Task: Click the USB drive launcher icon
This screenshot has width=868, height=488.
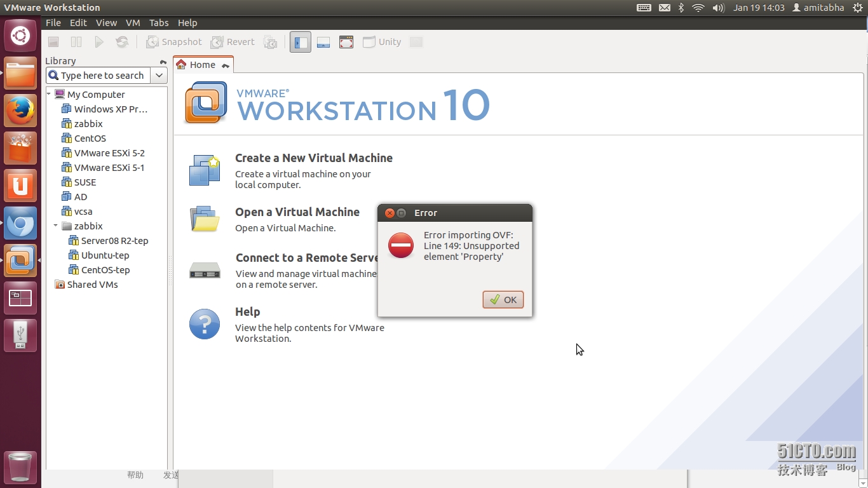Action: point(20,336)
